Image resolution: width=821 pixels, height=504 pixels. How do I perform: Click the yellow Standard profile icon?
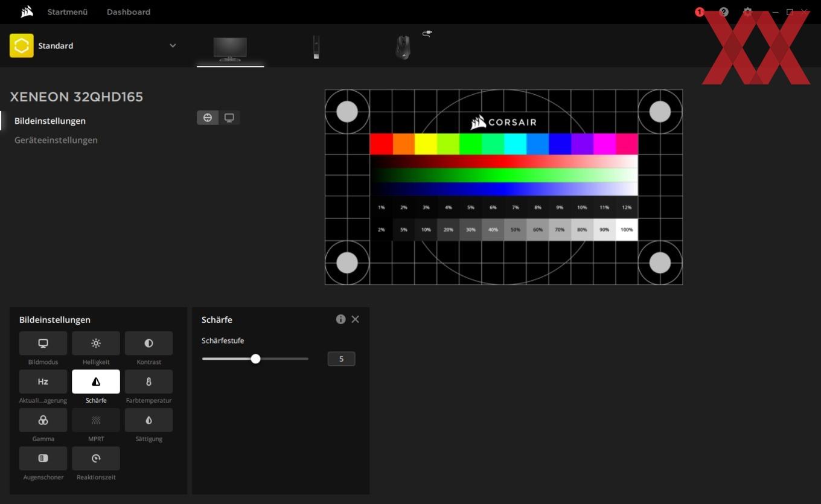point(22,45)
